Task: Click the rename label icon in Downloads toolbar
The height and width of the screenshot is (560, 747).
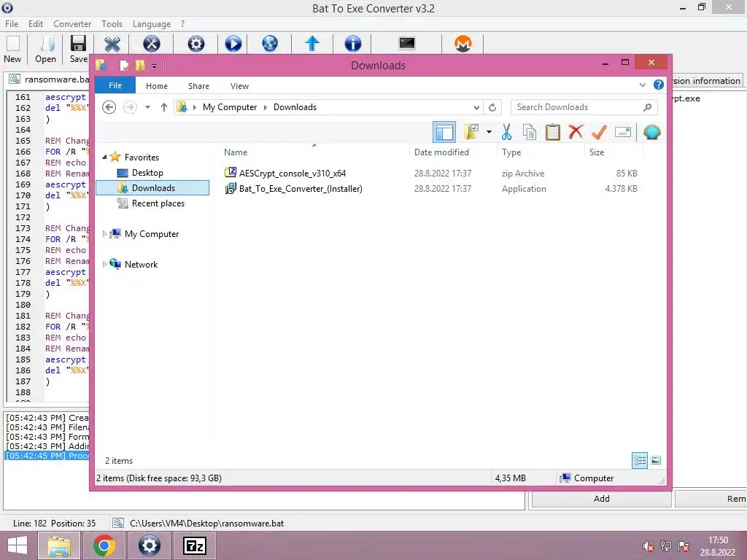Action: [623, 132]
